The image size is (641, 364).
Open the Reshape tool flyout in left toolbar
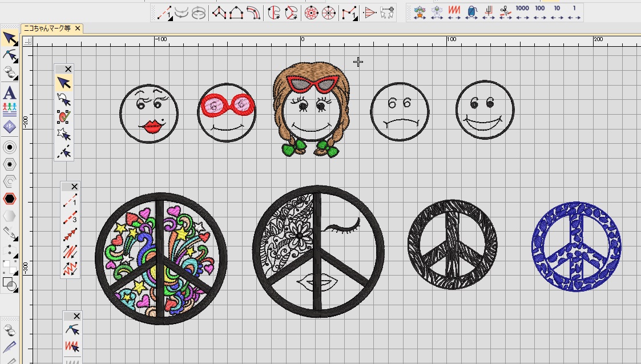pos(9,56)
